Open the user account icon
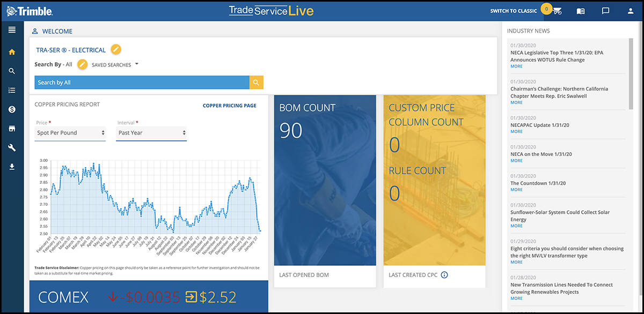Image resolution: width=644 pixels, height=314 pixels. pyautogui.click(x=631, y=11)
